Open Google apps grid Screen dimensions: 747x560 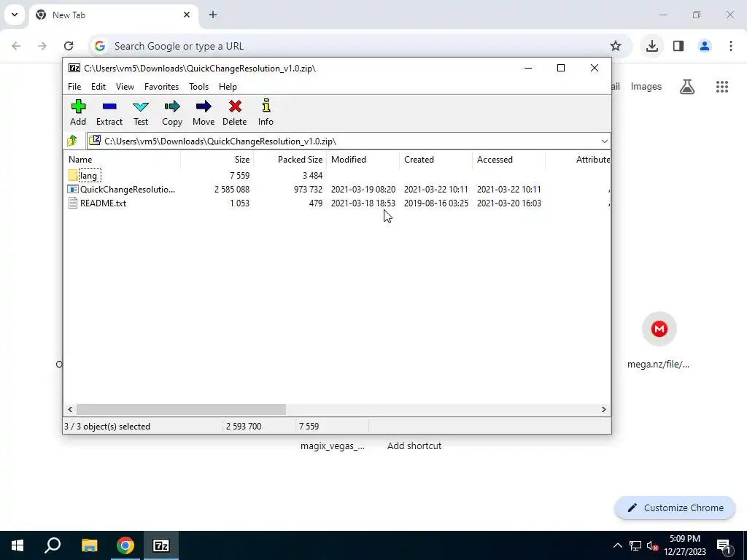click(722, 87)
